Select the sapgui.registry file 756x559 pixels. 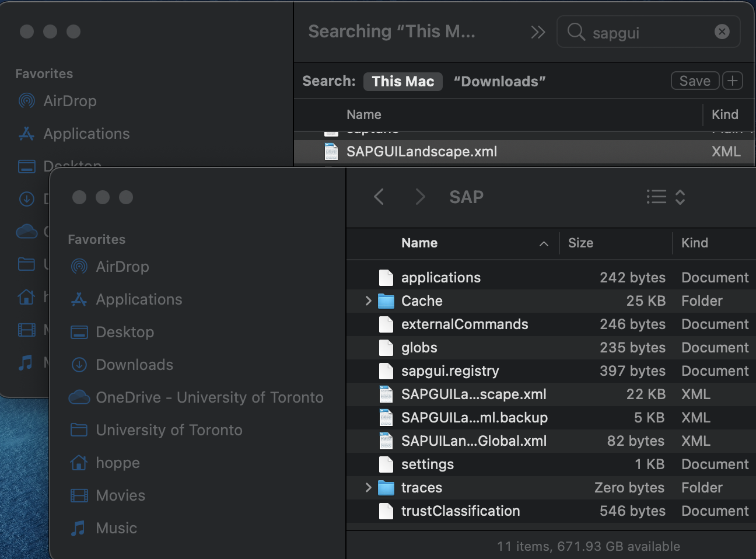551,371
